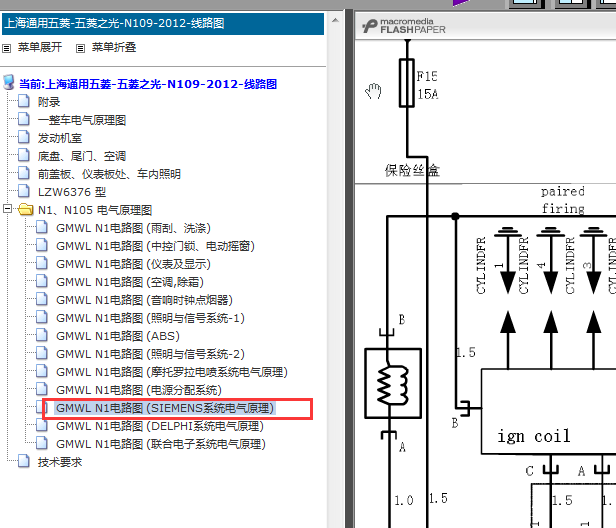Open GMWL N1电路图 (ABS)

pos(117,336)
